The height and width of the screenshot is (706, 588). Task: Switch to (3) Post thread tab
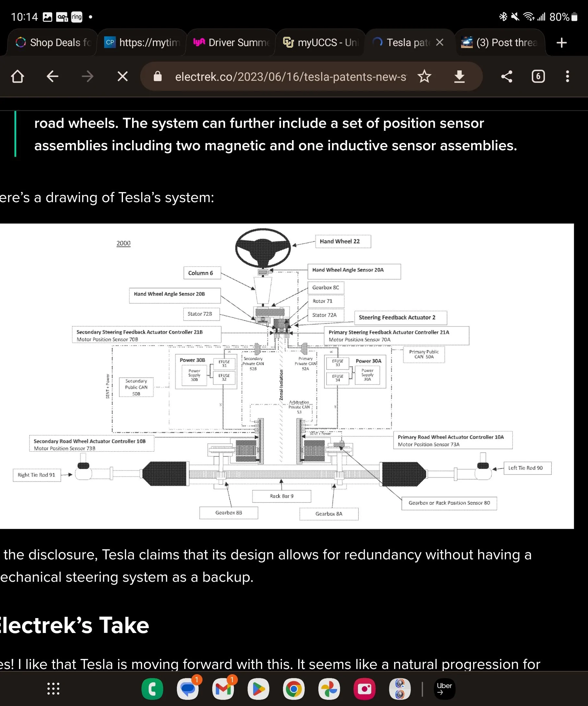500,43
